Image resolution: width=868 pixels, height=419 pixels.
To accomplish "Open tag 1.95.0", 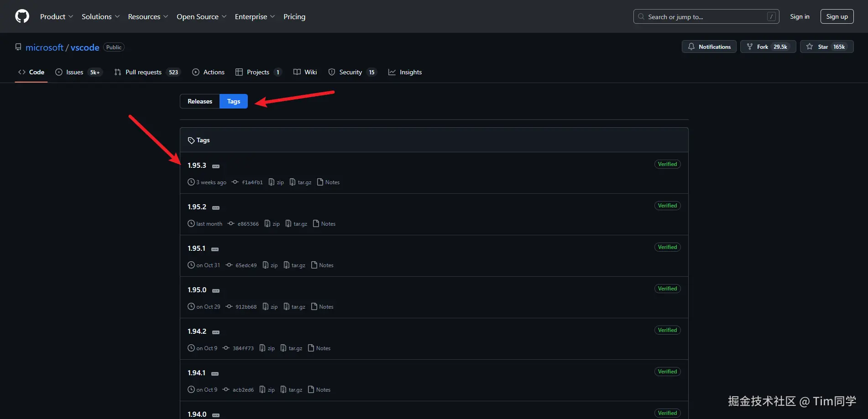I will [x=197, y=290].
